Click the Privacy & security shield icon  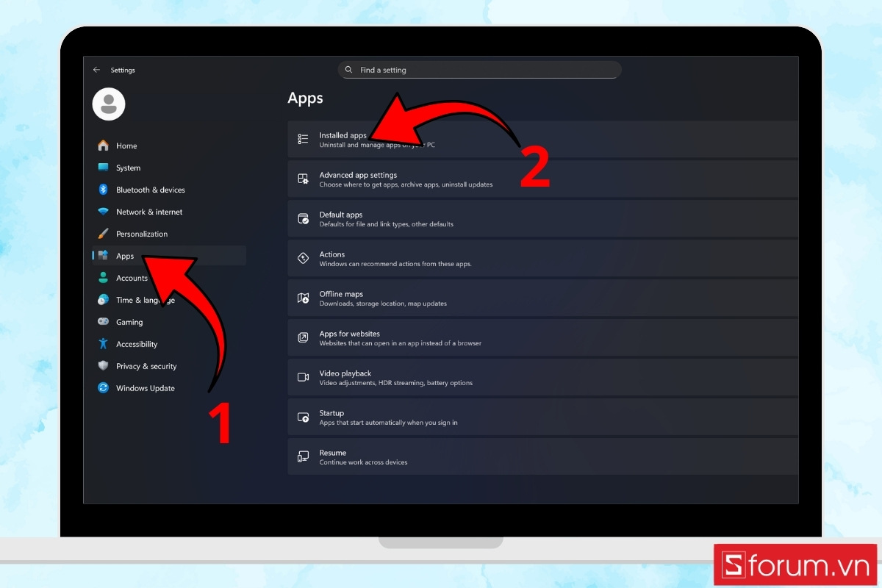pos(103,366)
